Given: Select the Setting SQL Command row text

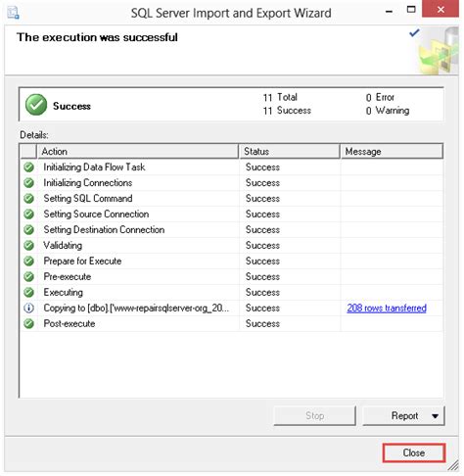Looking at the screenshot, I should coord(88,199).
